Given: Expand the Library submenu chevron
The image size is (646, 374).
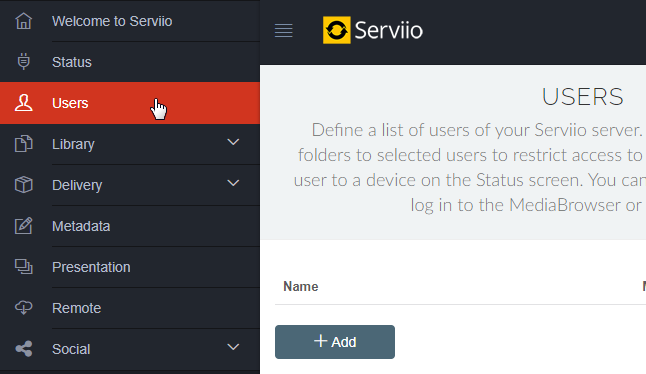Looking at the screenshot, I should pos(233,142).
